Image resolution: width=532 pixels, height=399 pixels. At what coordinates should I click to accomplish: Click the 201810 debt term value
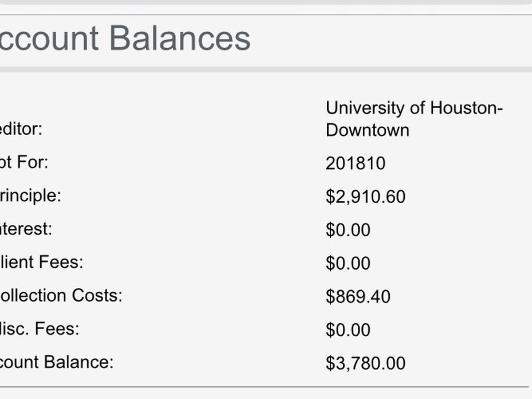[x=356, y=164]
